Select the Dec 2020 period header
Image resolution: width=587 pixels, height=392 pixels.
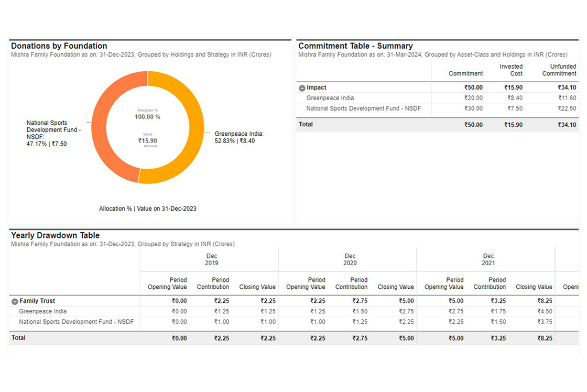(x=350, y=259)
